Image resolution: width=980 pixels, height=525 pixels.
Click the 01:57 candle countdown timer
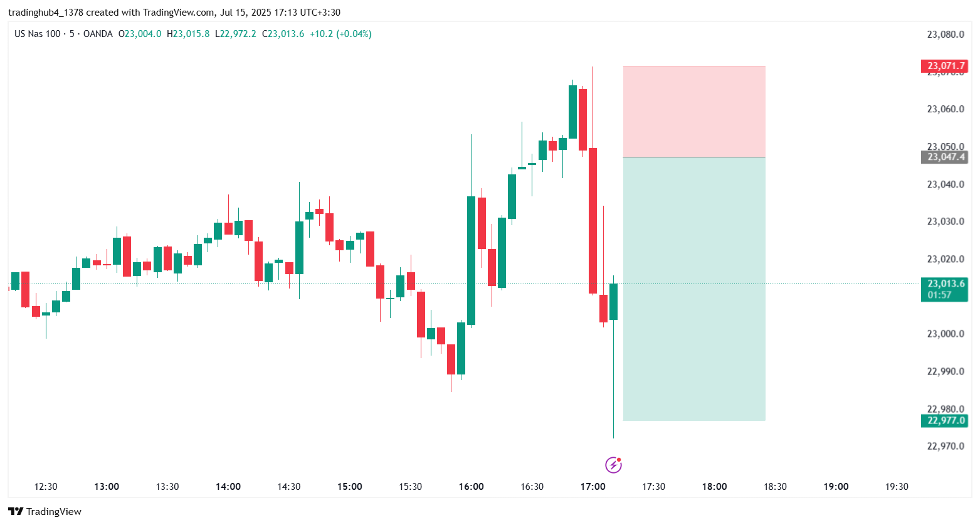(x=939, y=295)
